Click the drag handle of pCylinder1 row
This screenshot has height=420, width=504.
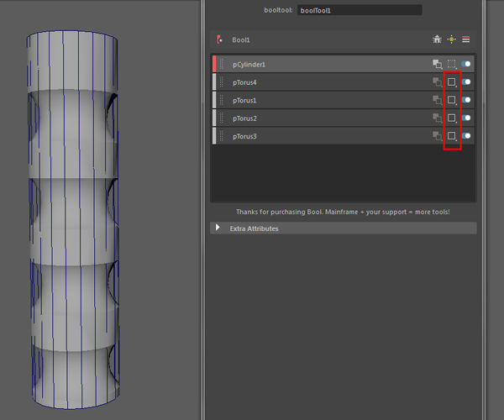222,64
